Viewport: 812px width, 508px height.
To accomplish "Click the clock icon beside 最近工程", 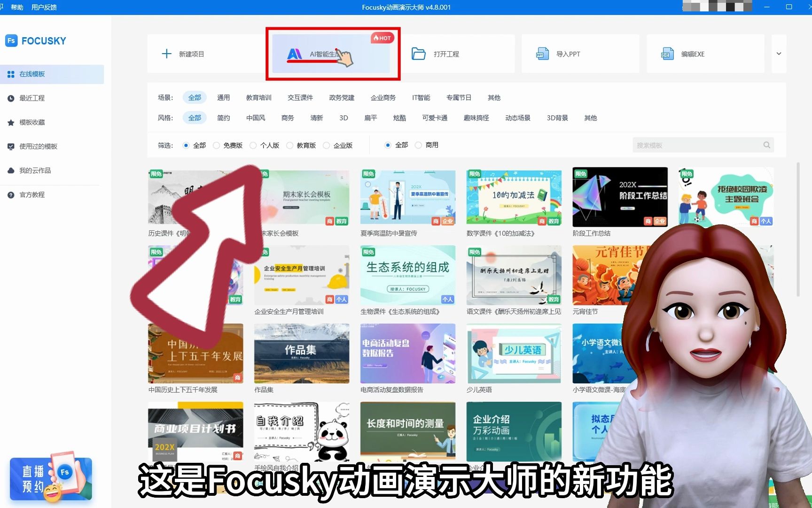I will coord(11,98).
